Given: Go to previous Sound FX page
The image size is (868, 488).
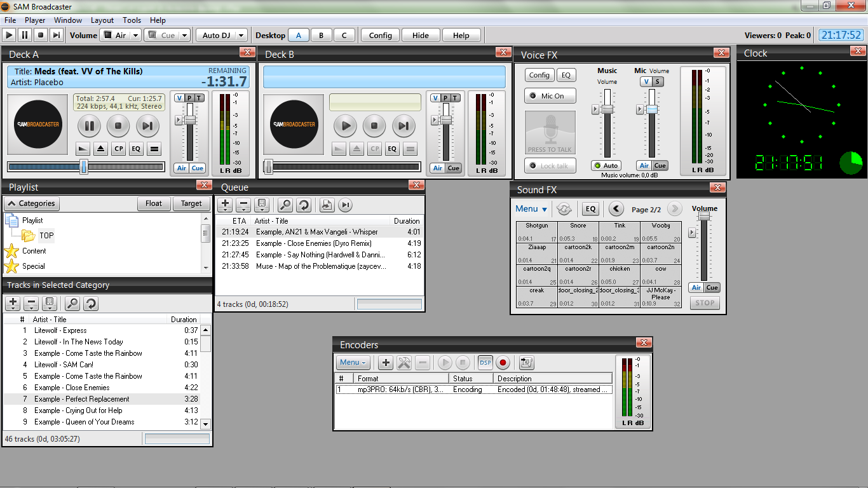Looking at the screenshot, I should (616, 209).
